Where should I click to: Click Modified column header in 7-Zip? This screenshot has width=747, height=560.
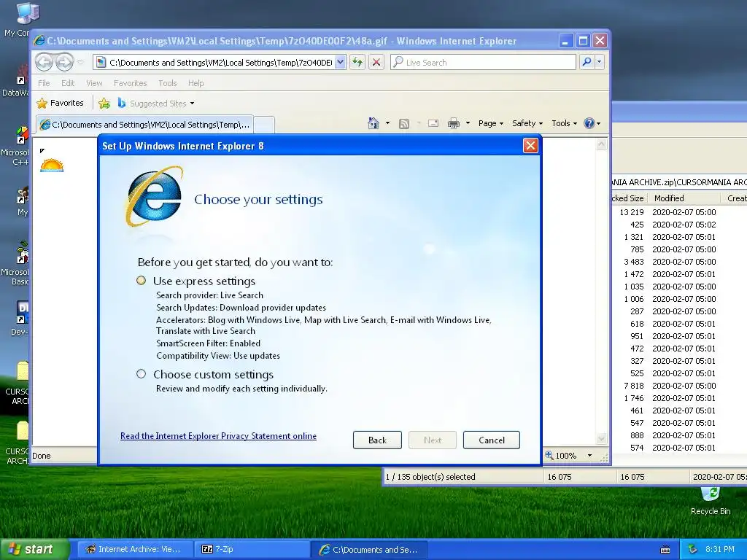coord(684,198)
